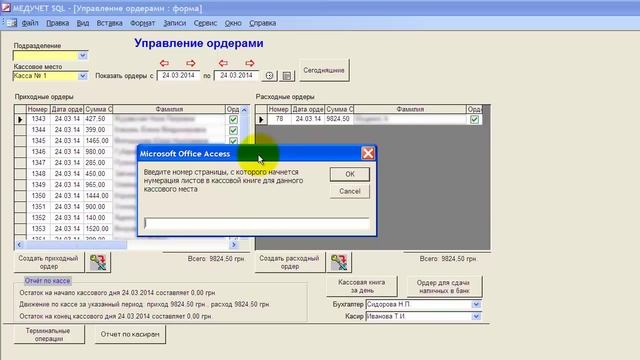
Task: Click the start date field 24.03.2014
Action: (178, 76)
